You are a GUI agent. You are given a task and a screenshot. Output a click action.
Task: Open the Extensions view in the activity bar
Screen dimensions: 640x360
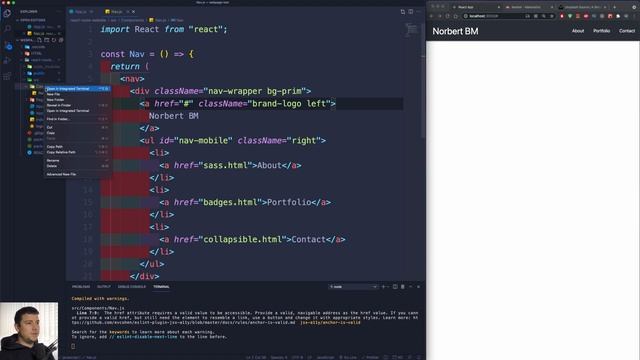coord(7,76)
